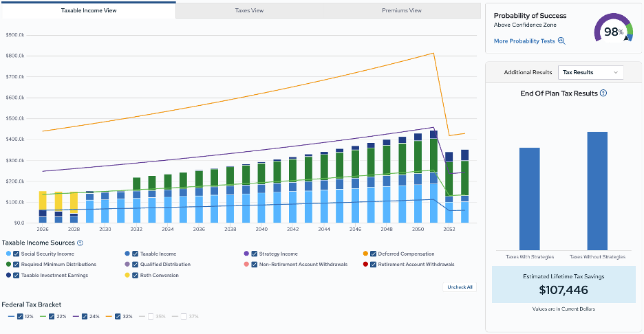
Task: Click the orange Deferred Compensation legend dot
Action: (365, 254)
